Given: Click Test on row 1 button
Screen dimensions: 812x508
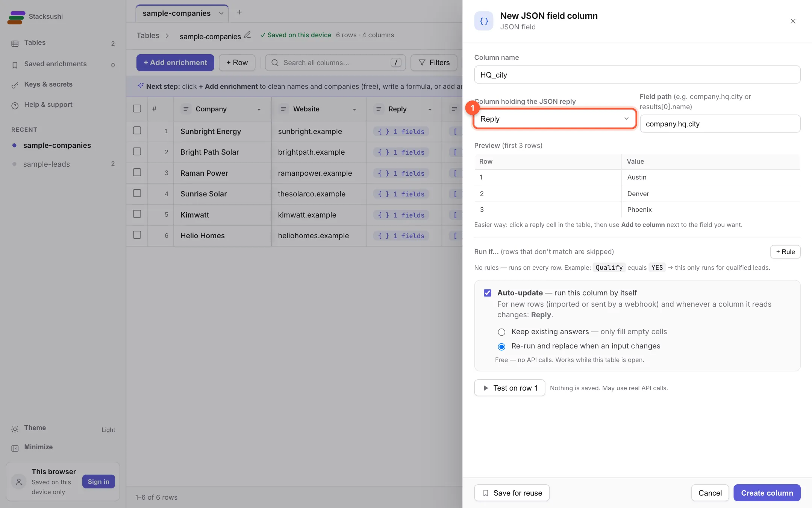Looking at the screenshot, I should [x=509, y=388].
